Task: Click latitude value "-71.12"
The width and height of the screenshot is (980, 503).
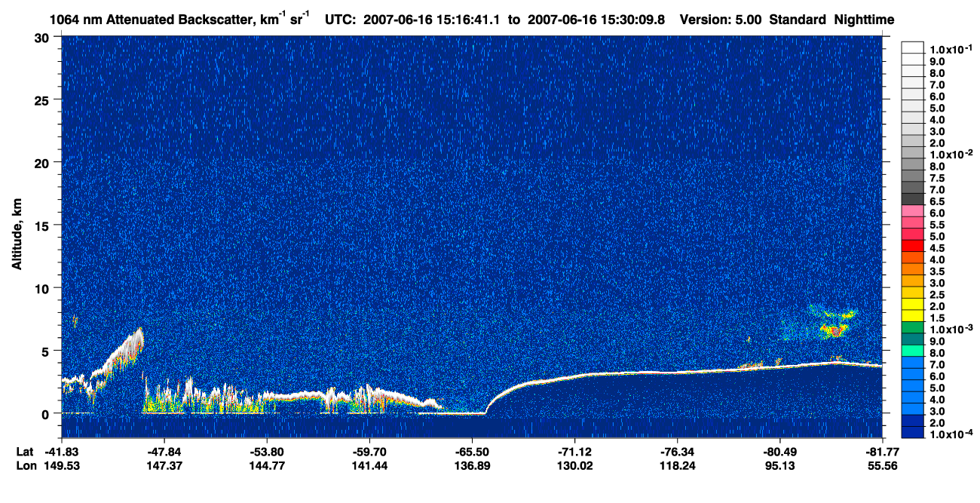Action: tap(574, 452)
